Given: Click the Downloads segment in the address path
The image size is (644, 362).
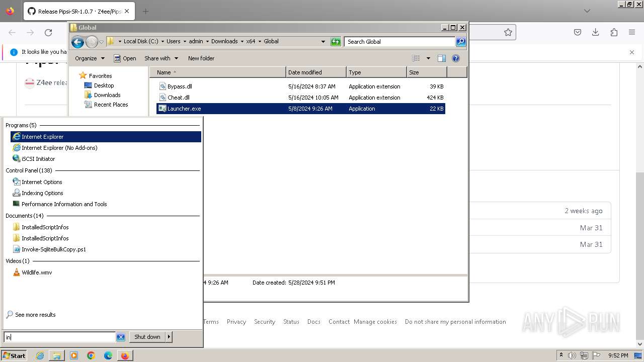Looking at the screenshot, I should (224, 42).
